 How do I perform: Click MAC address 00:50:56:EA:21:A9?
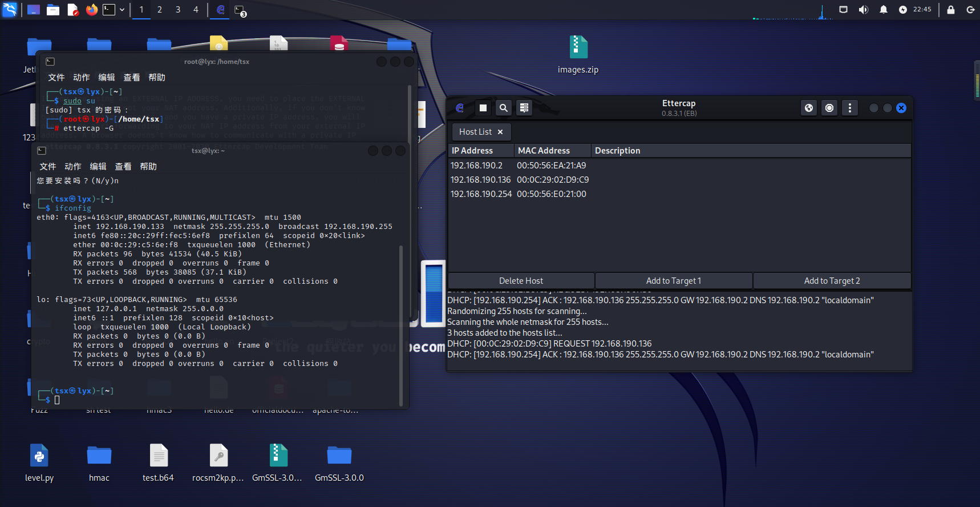[x=552, y=166]
